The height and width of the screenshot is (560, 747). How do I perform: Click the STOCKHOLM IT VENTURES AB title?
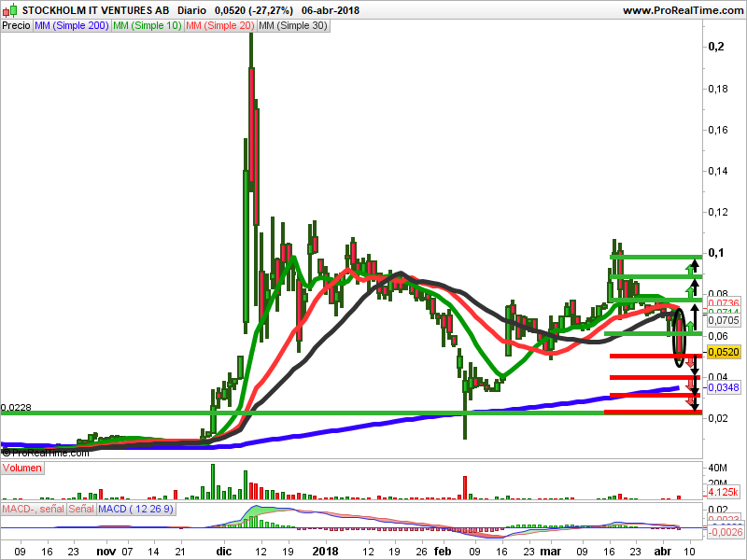coord(96,10)
